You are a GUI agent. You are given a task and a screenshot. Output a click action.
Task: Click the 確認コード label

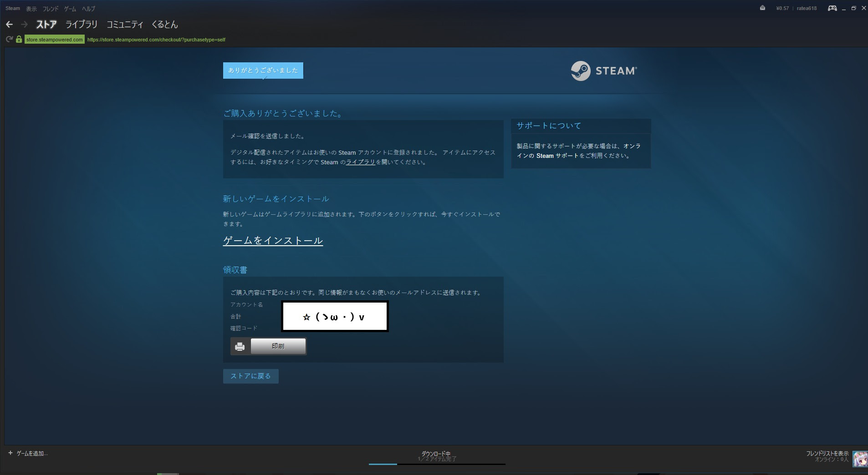click(244, 328)
